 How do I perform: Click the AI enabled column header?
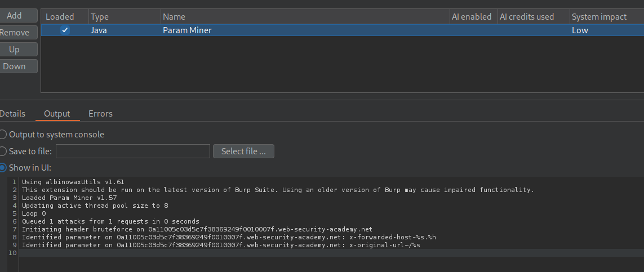coord(472,17)
